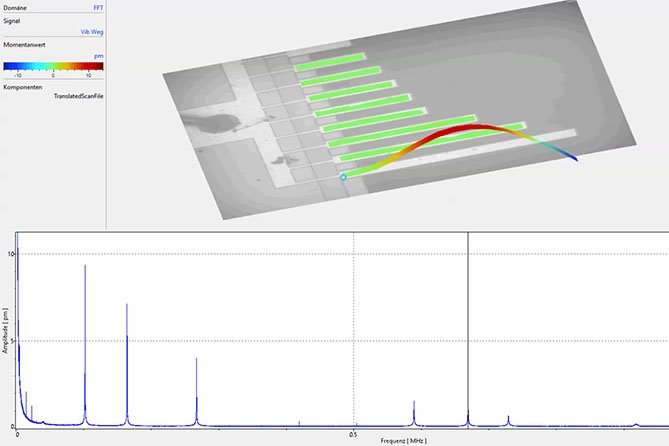Click the Signal label in side panel
Image resolution: width=669 pixels, height=446 pixels.
[x=14, y=20]
